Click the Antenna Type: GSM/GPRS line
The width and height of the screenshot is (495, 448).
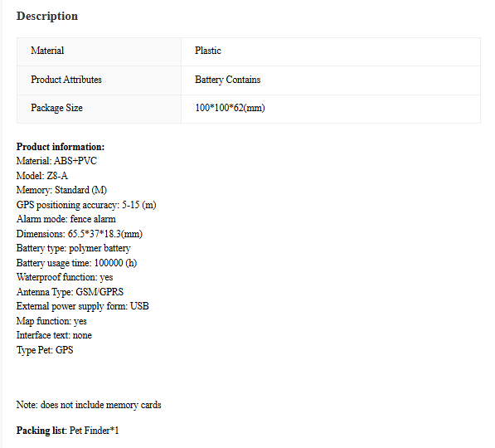tap(70, 292)
